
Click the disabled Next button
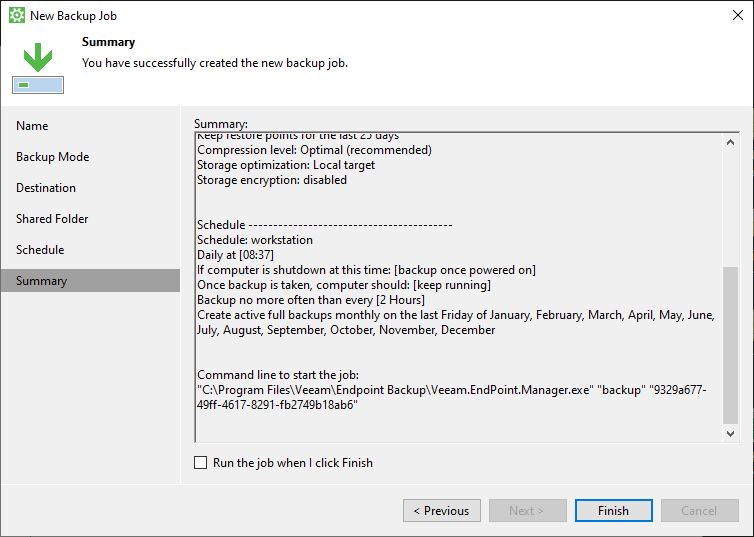click(x=528, y=511)
